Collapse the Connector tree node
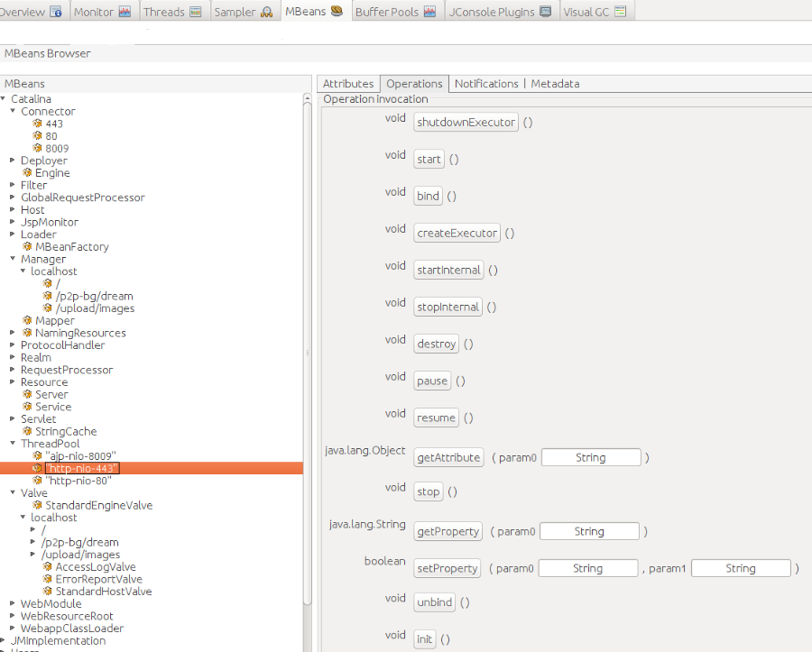Screen dimensions: 812x652 click(13, 112)
